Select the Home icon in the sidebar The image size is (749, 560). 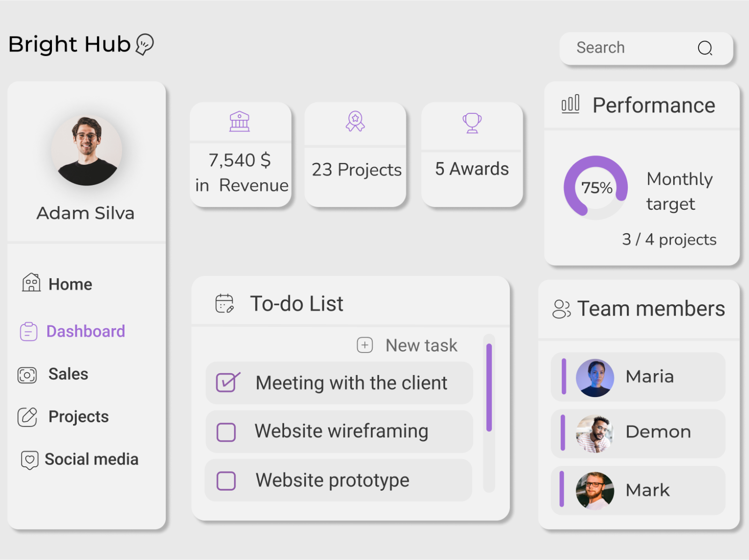31,283
